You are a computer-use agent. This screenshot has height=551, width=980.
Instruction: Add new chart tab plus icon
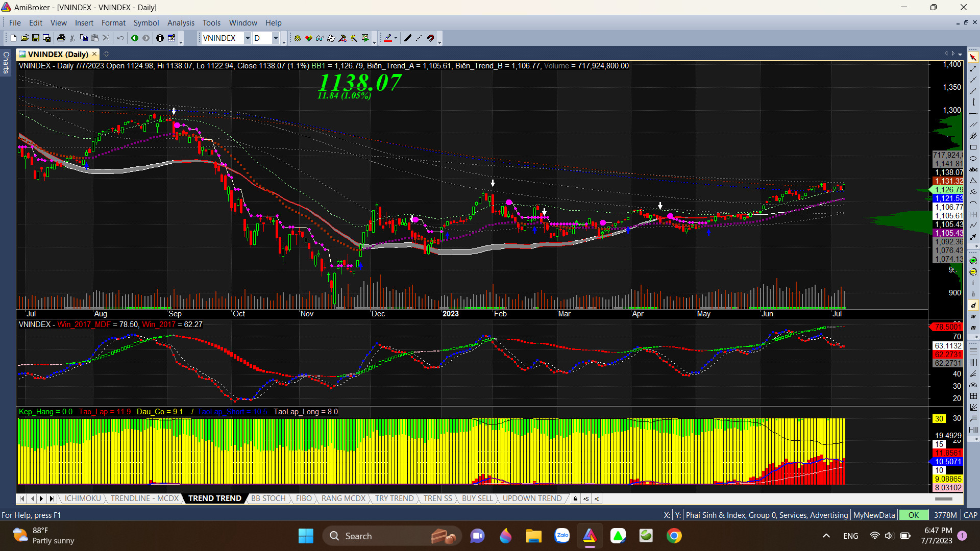[107, 54]
